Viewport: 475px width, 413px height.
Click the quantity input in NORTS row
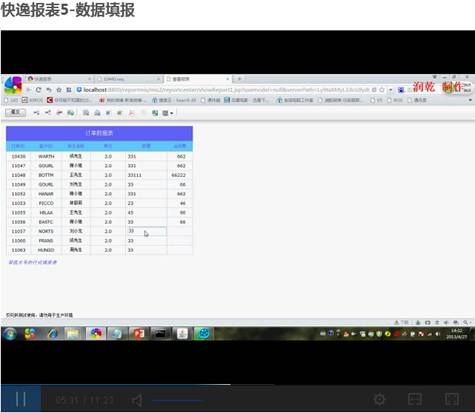pos(146,231)
